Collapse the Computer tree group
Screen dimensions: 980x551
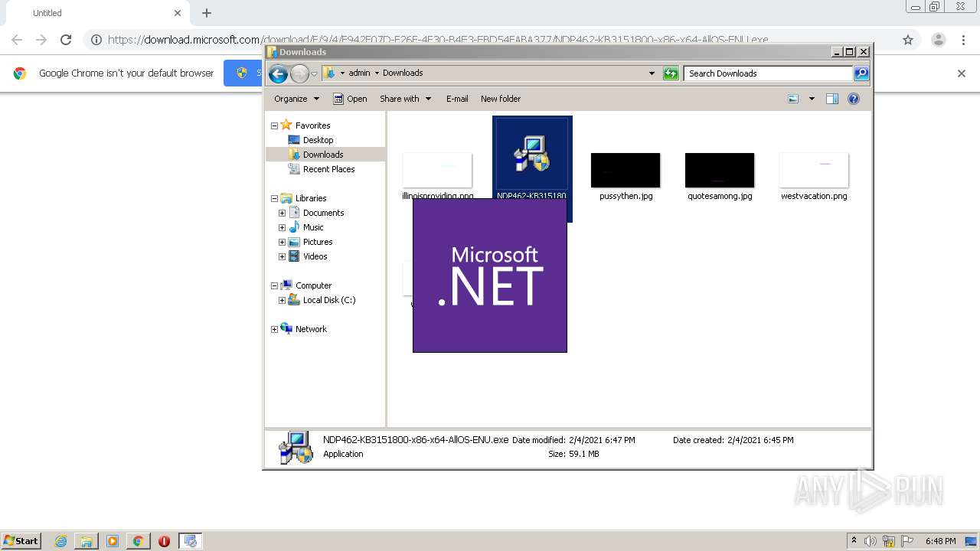pyautogui.click(x=274, y=285)
